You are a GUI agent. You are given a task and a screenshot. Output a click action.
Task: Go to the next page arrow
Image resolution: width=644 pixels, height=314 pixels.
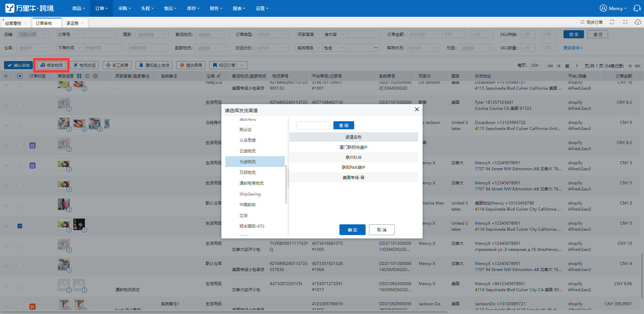[630, 66]
